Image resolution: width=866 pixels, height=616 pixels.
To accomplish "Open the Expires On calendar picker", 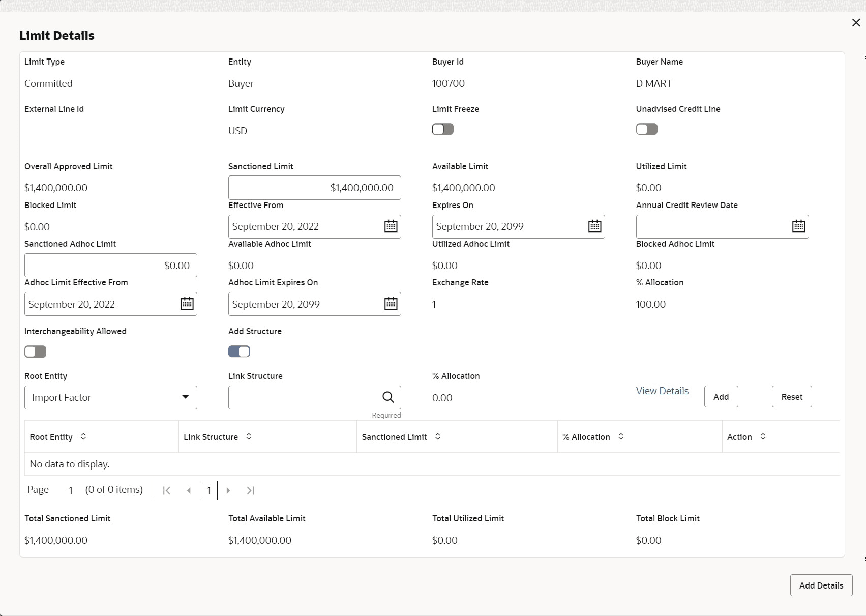I will (594, 226).
